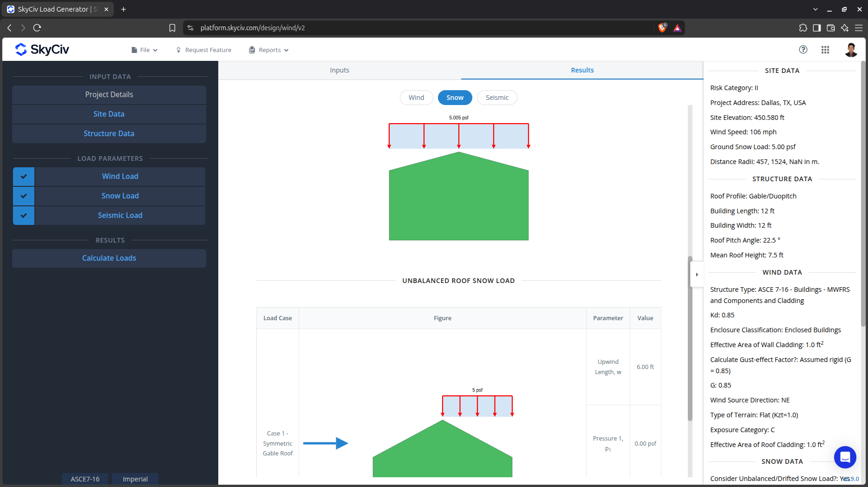Open the apps grid icon
Image resolution: width=868 pixels, height=487 pixels.
825,50
